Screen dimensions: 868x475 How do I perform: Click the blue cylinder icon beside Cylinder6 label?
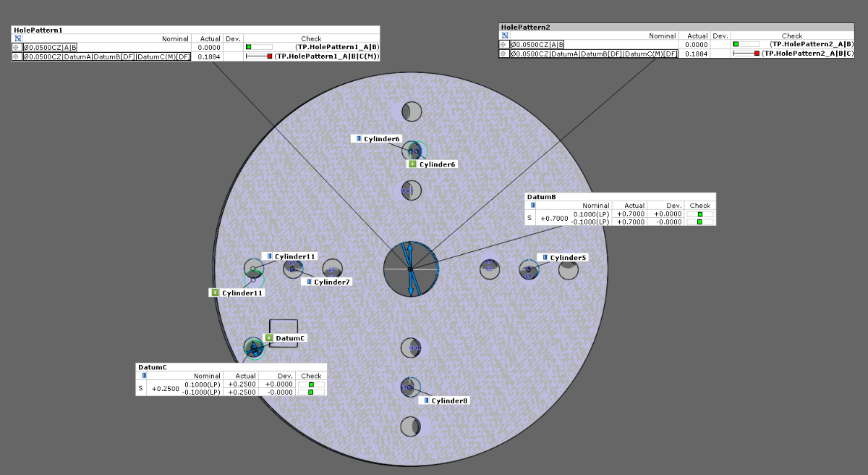(357, 138)
